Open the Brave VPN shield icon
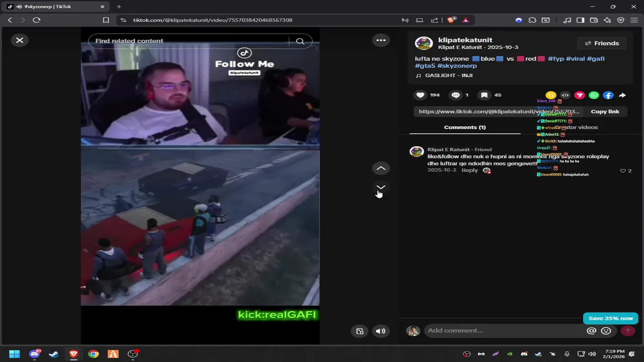 (621, 20)
